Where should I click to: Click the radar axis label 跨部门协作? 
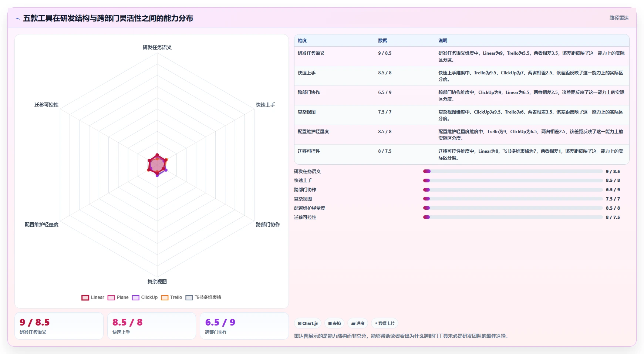(268, 225)
